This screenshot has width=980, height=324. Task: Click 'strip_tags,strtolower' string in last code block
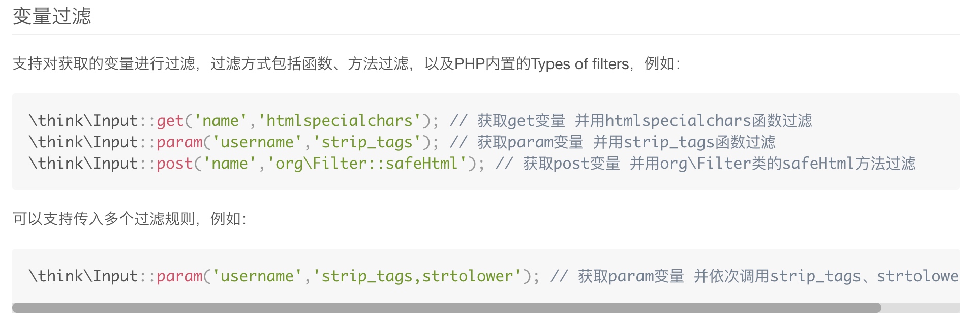coord(417,276)
